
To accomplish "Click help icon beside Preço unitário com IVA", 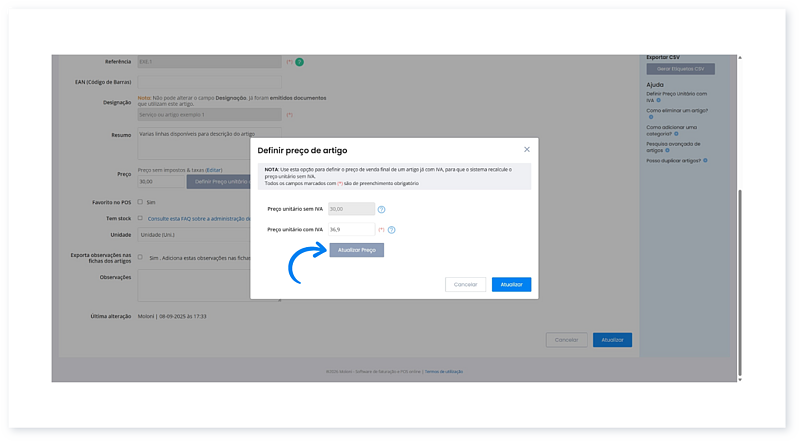I will pos(392,230).
